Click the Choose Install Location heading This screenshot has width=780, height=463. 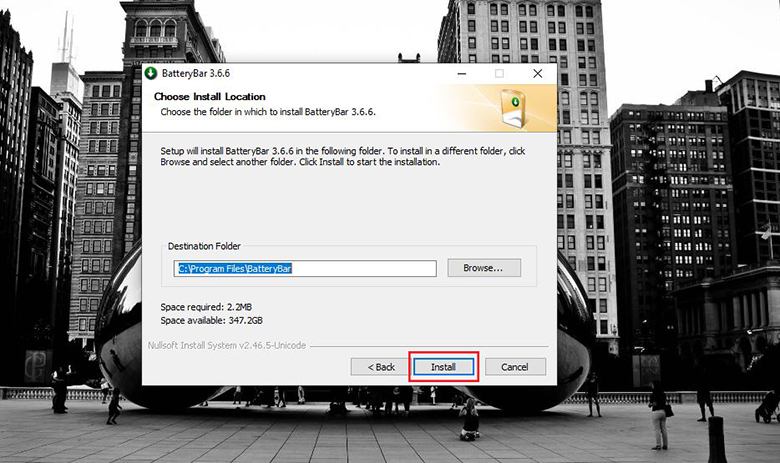click(209, 97)
